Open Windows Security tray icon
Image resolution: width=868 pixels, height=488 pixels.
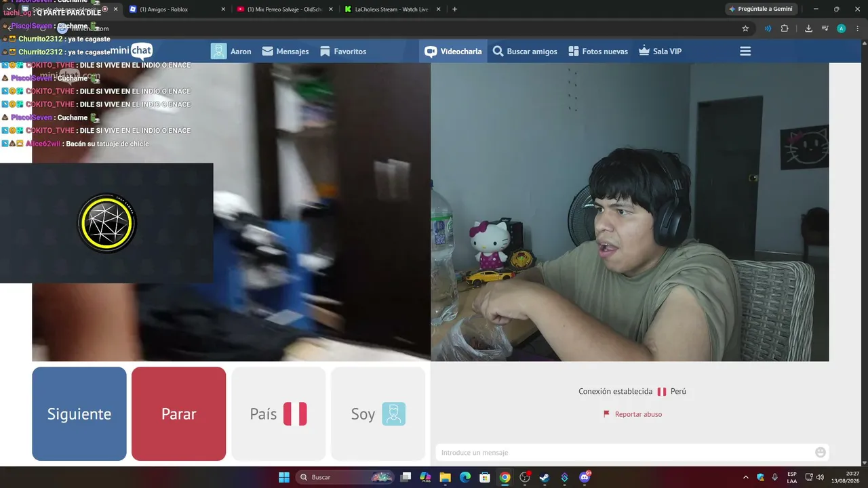pyautogui.click(x=760, y=477)
